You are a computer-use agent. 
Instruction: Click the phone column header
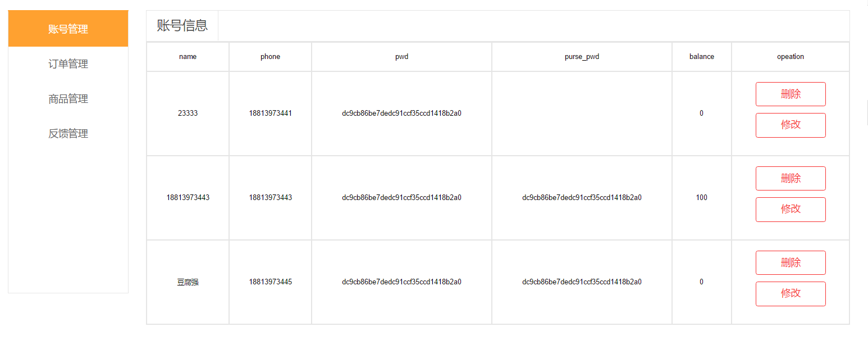tap(270, 57)
